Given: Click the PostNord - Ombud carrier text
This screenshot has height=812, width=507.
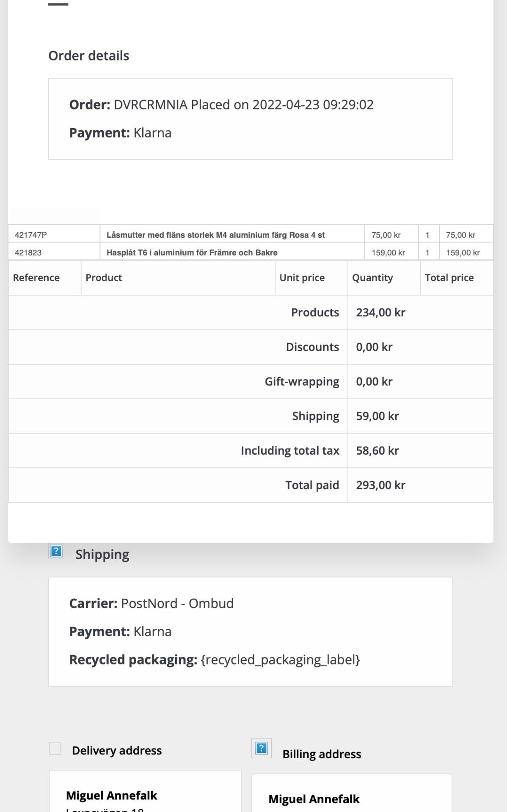Looking at the screenshot, I should 177,604.
